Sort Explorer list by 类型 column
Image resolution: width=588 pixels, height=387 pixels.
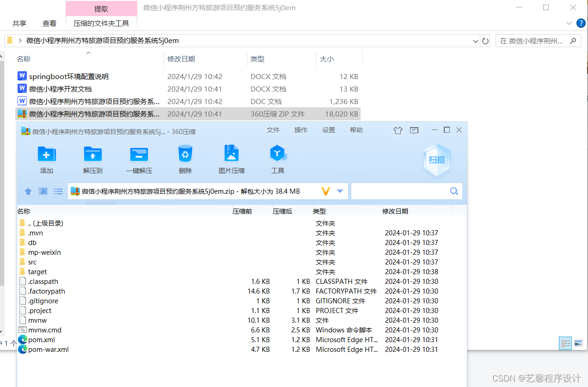(257, 59)
